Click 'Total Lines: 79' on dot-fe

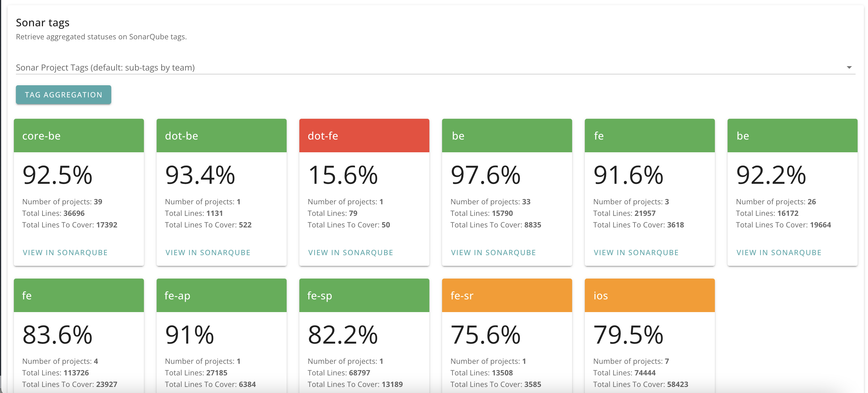(333, 213)
